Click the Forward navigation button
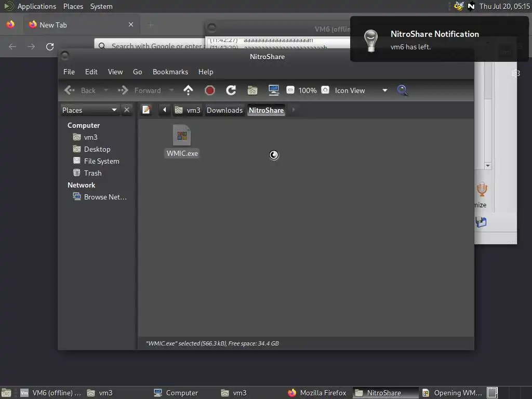This screenshot has height=399, width=532. point(140,90)
